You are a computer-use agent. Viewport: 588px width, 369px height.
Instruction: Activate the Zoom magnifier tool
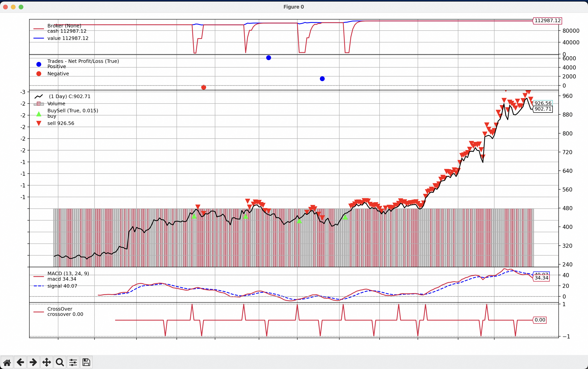coord(60,362)
